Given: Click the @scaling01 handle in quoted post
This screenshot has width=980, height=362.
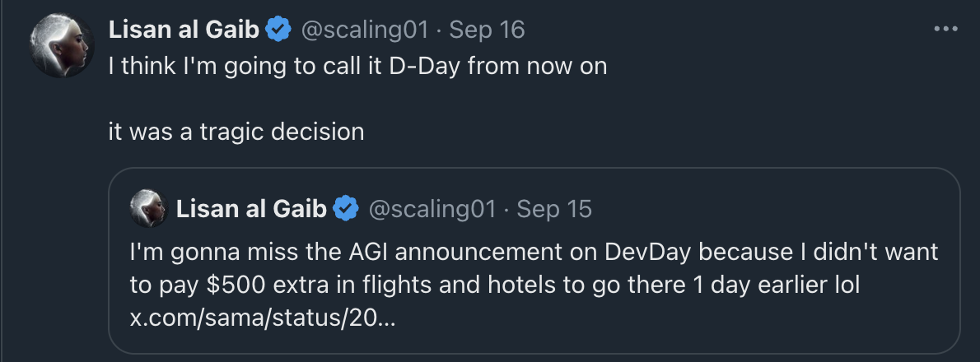Looking at the screenshot, I should click(x=432, y=208).
